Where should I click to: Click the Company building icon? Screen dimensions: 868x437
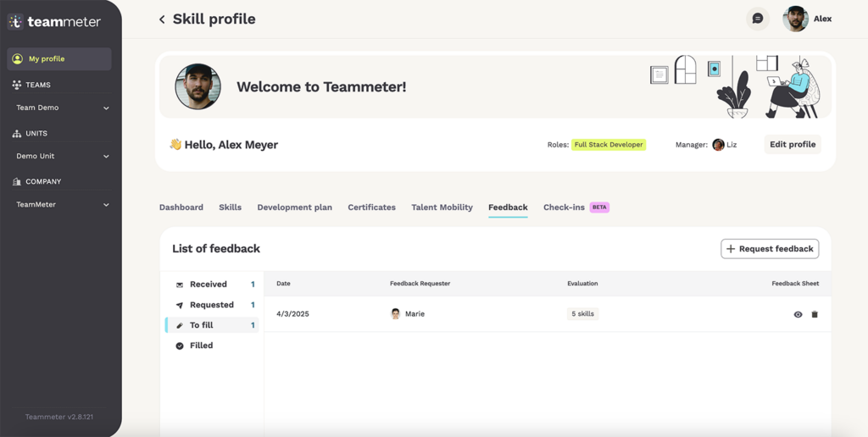(17, 181)
